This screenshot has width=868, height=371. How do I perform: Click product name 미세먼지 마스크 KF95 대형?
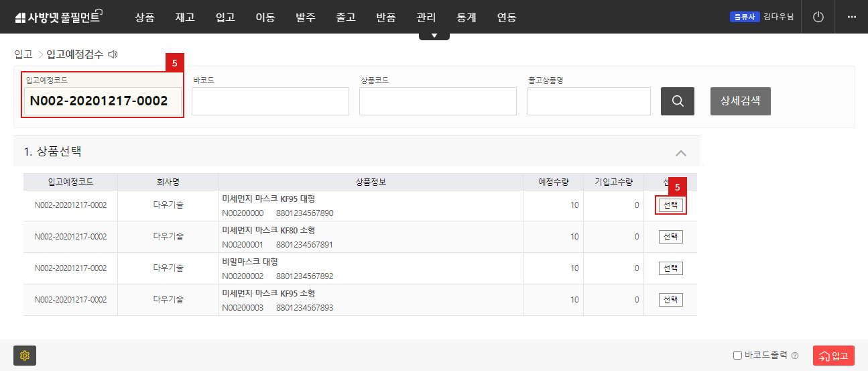click(x=268, y=199)
